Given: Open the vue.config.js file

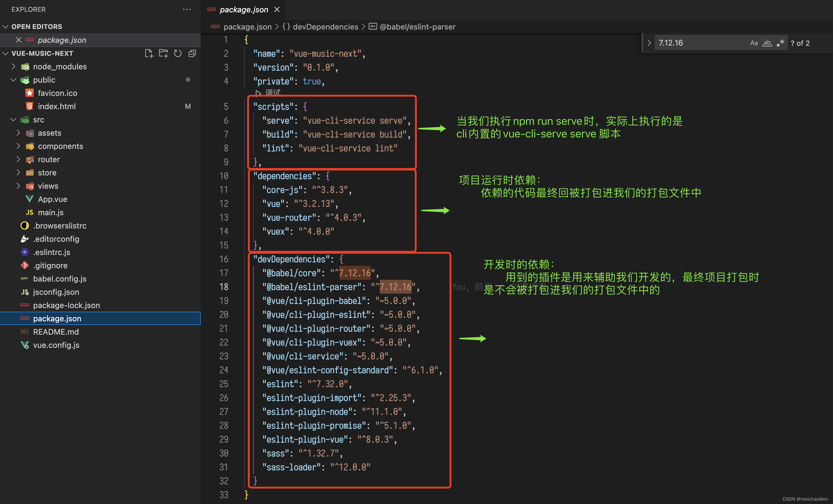Looking at the screenshot, I should click(x=56, y=345).
